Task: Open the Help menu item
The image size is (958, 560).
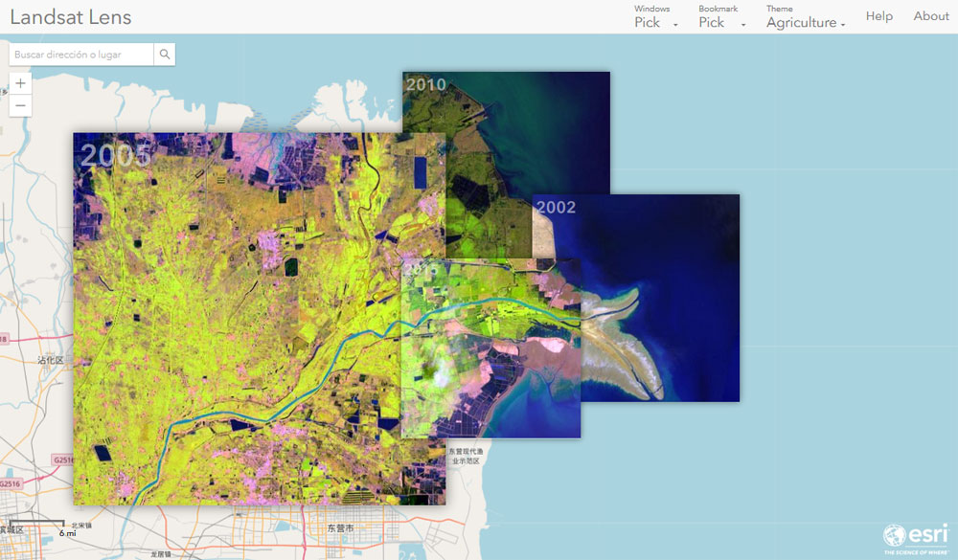Action: (879, 16)
